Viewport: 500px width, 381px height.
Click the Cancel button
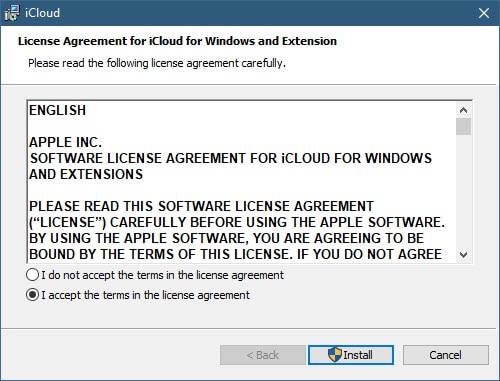[446, 355]
